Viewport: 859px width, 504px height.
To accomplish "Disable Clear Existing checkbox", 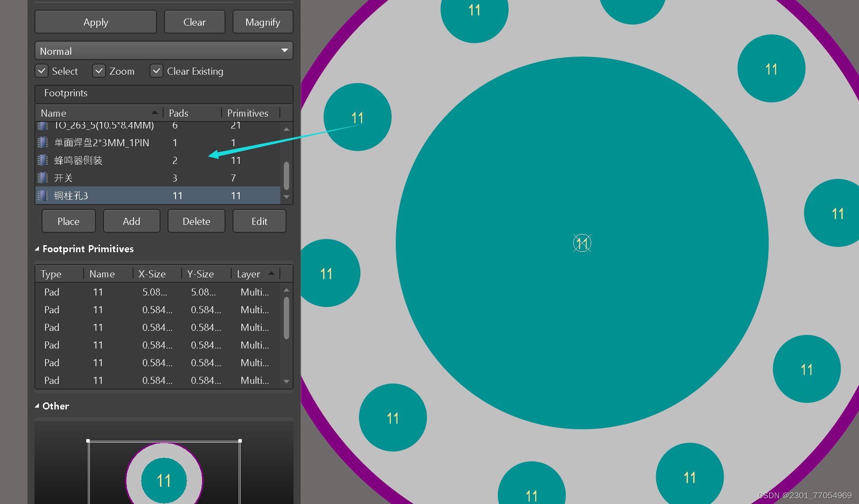I will click(156, 71).
